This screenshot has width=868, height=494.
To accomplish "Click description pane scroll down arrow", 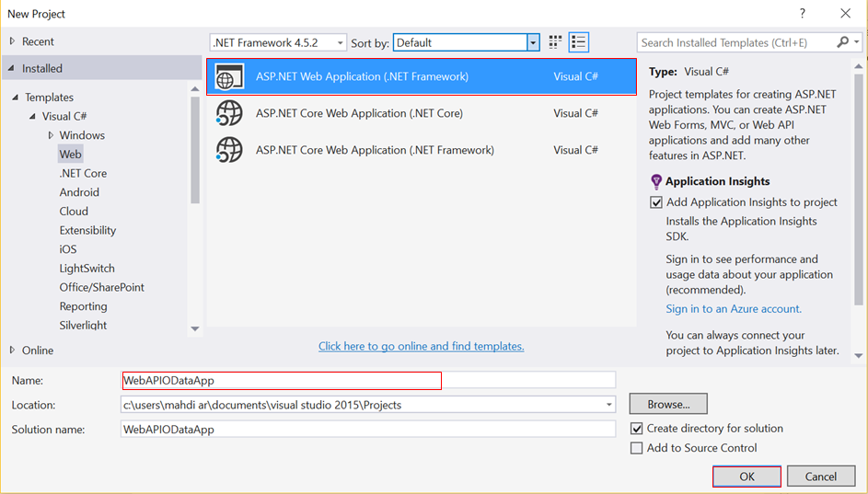I will 859,356.
